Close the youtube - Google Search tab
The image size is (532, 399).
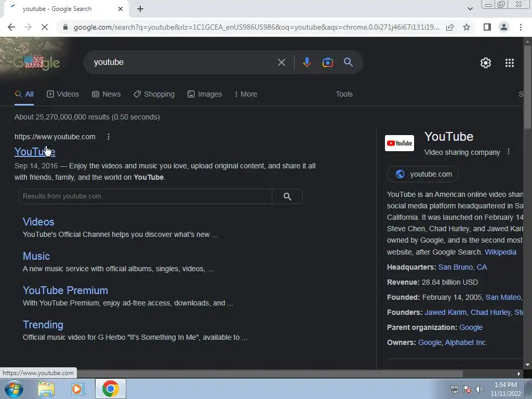(x=120, y=9)
